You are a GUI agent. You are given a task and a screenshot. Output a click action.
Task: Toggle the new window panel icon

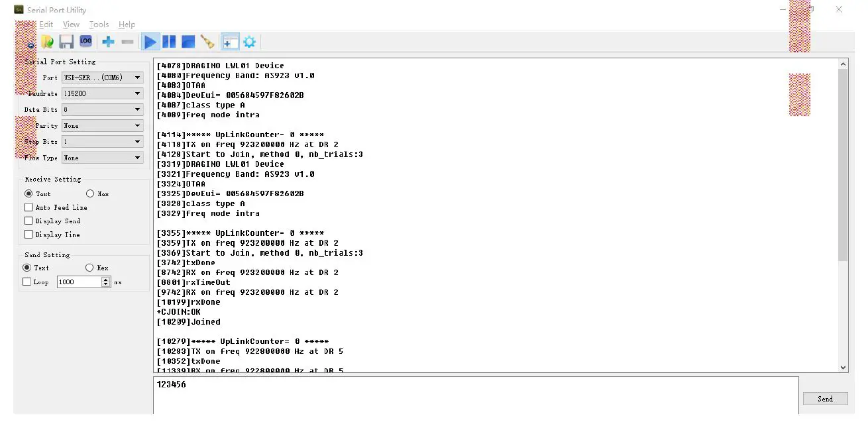(x=230, y=42)
